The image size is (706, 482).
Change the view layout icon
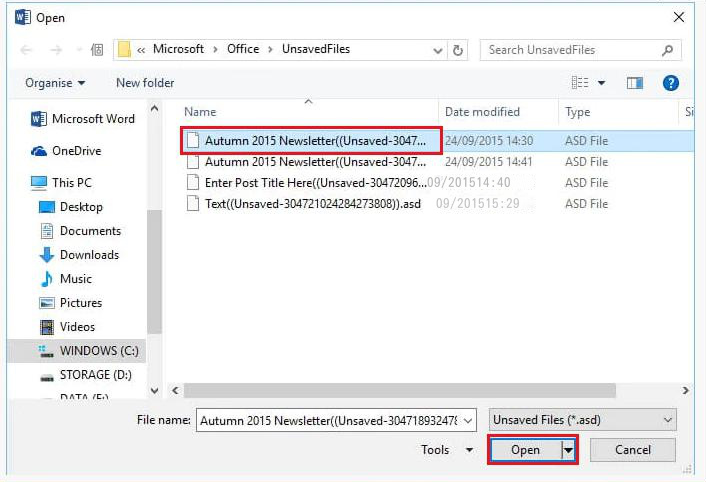coord(579,83)
